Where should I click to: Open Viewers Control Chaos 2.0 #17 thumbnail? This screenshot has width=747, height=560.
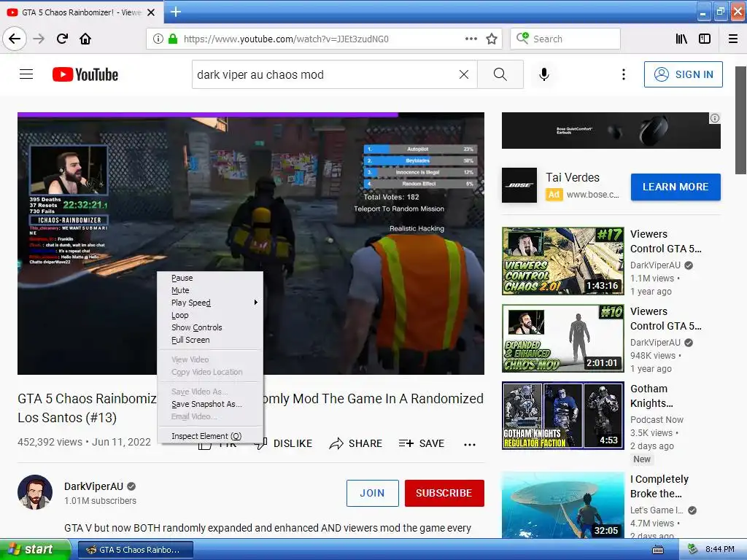click(563, 261)
